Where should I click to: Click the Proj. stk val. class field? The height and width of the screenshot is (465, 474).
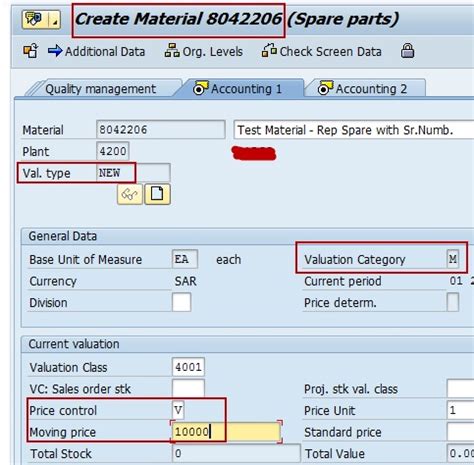tap(460, 389)
